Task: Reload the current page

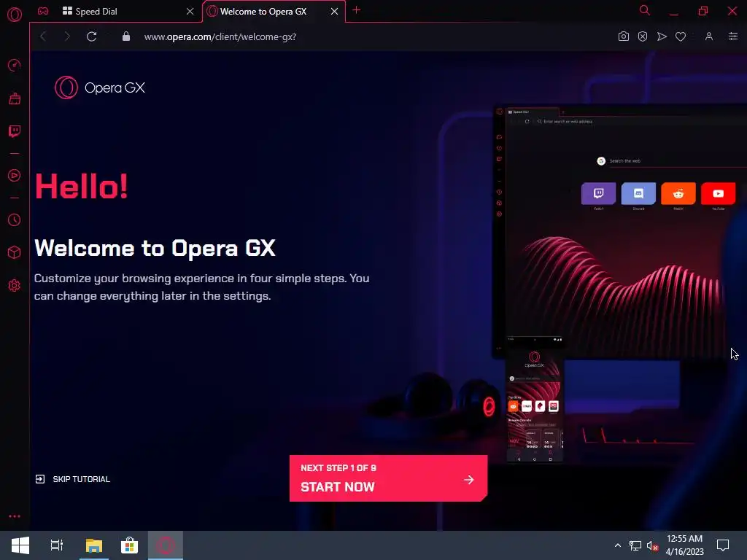Action: pos(91,36)
